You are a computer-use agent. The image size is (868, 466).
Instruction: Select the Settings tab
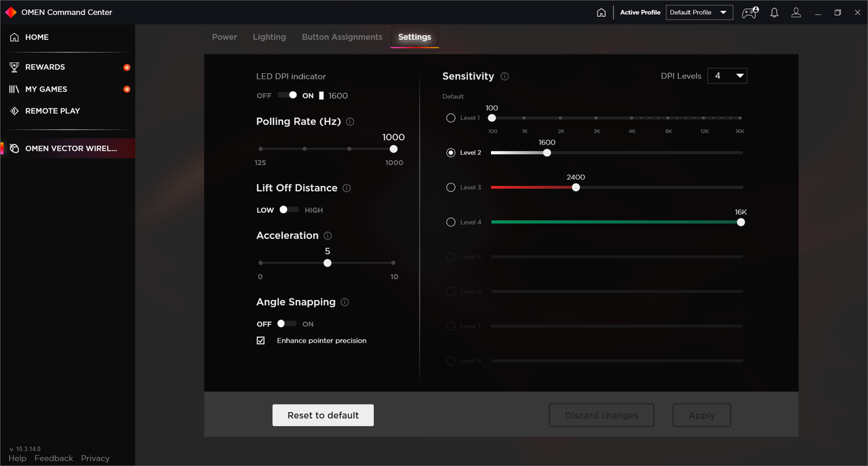[x=414, y=37]
